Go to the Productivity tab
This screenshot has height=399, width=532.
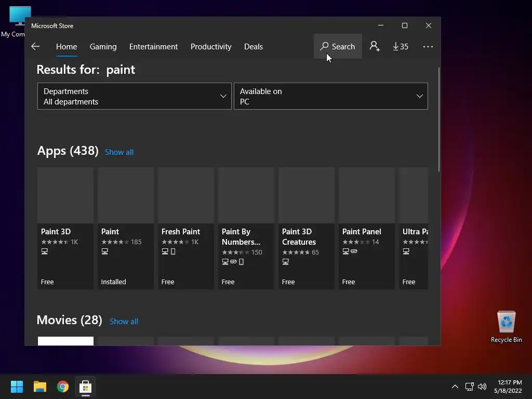click(x=211, y=46)
